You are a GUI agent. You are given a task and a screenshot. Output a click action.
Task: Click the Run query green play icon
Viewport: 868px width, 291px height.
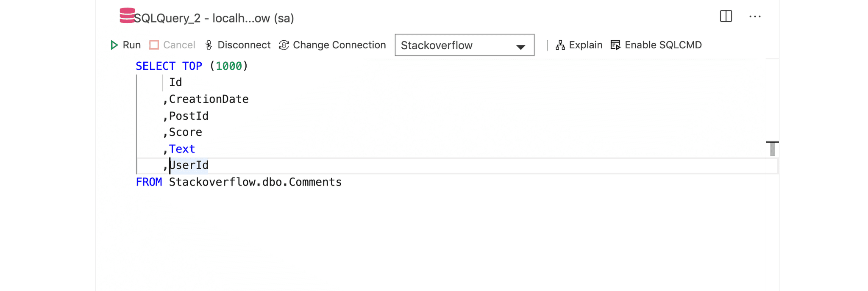(x=114, y=44)
